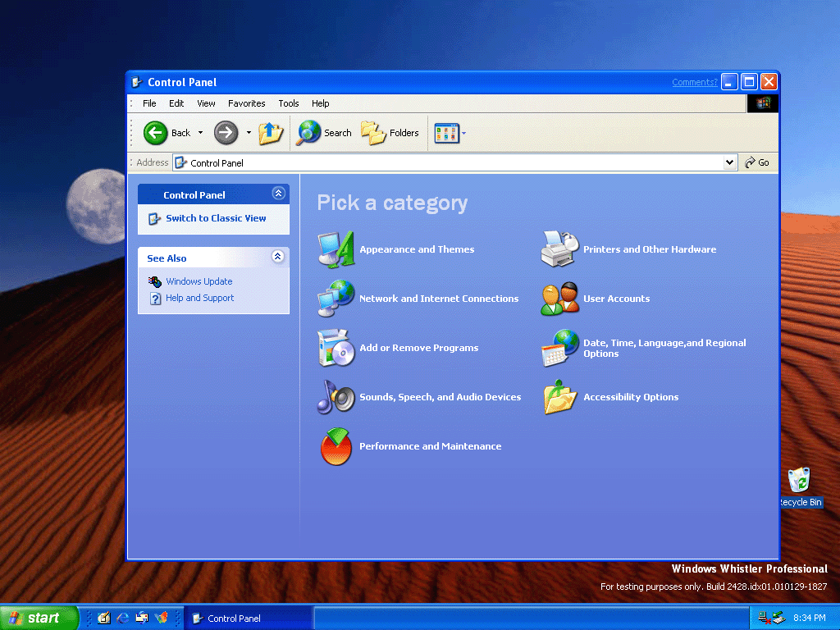
Task: Open the Favorites menu
Action: click(246, 103)
